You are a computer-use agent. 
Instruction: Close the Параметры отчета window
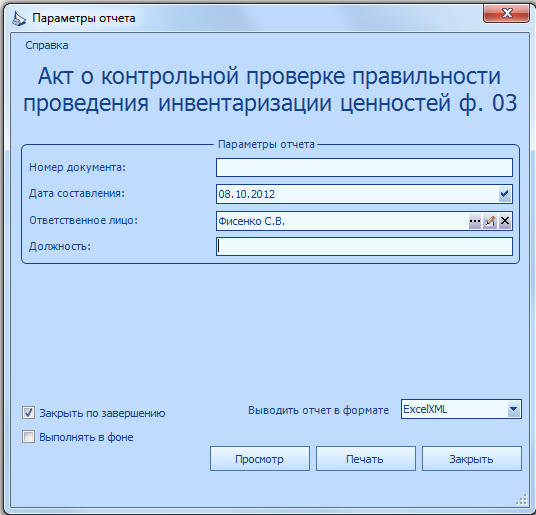tap(507, 14)
